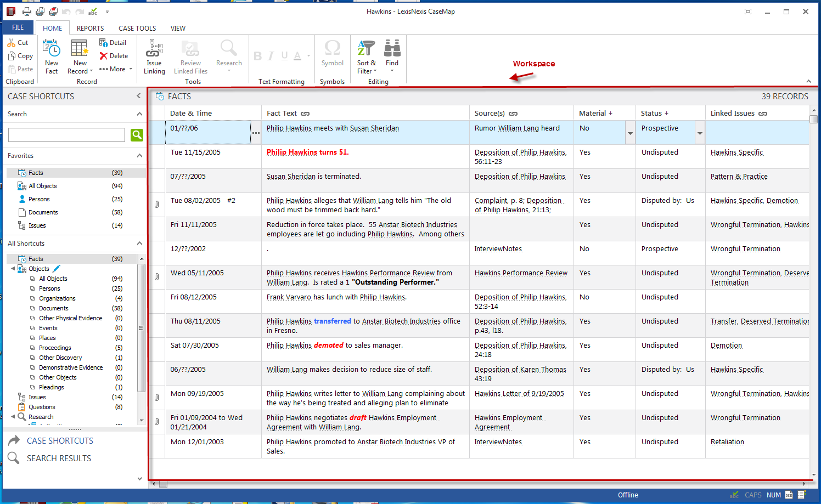Click in the Case Shortcuts search field
The image size is (821, 504).
click(67, 135)
